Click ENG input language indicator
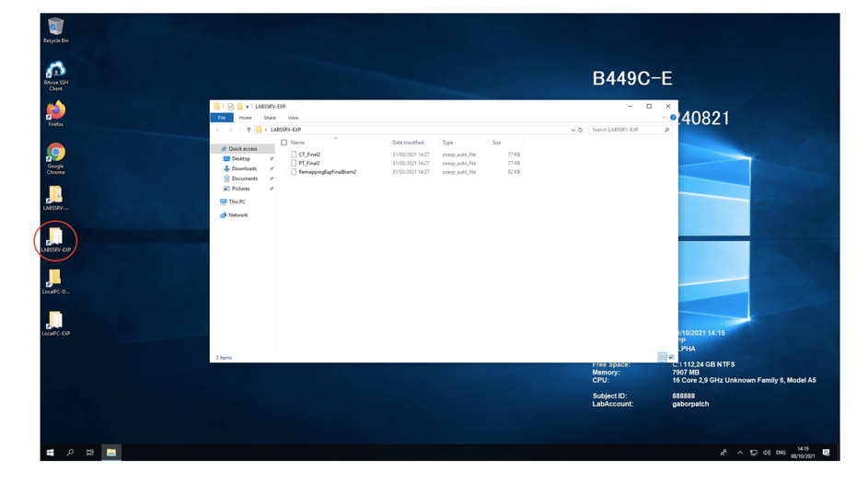Viewport: 868px width, 483px height. click(781, 453)
